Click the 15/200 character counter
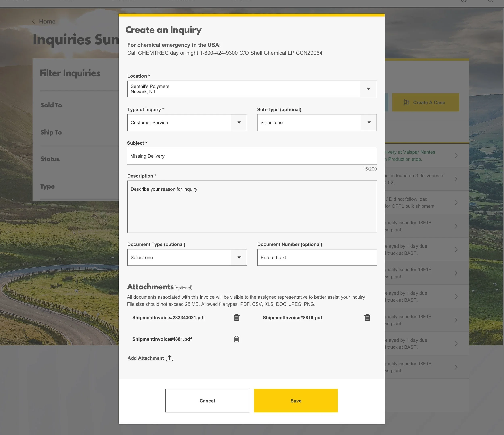 pos(370,169)
